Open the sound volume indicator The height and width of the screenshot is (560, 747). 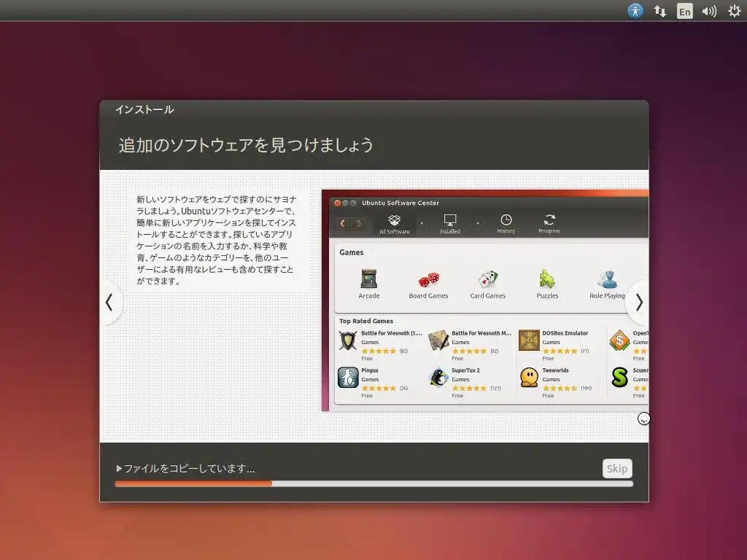pyautogui.click(x=709, y=11)
